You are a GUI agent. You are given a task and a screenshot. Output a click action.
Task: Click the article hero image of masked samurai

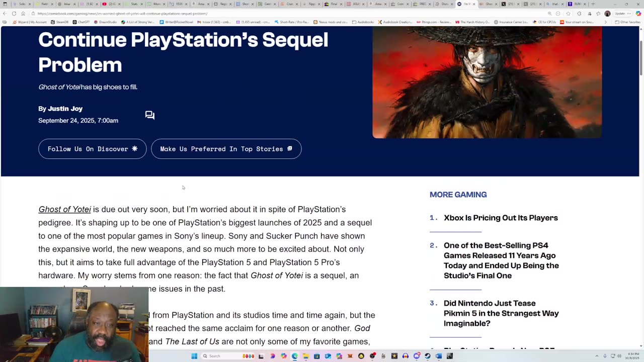[487, 82]
